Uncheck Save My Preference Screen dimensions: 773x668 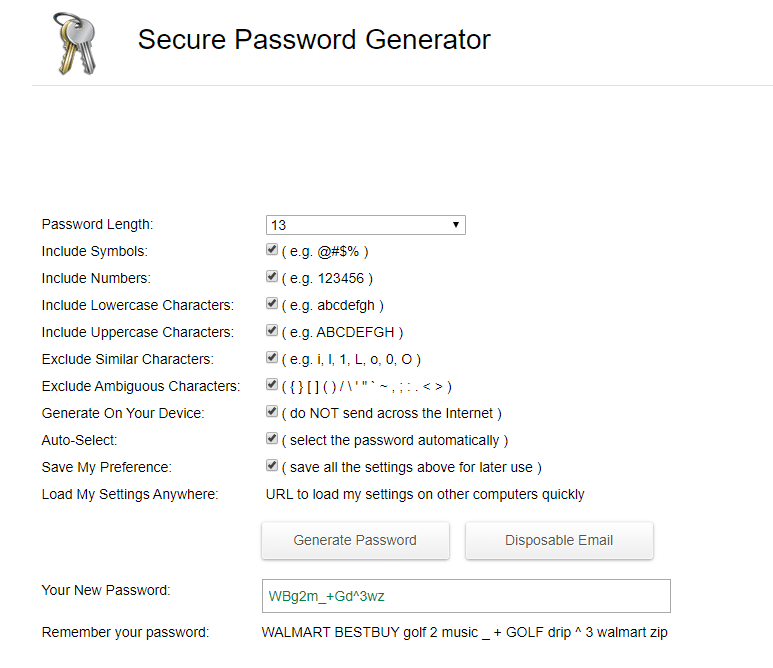coord(272,466)
